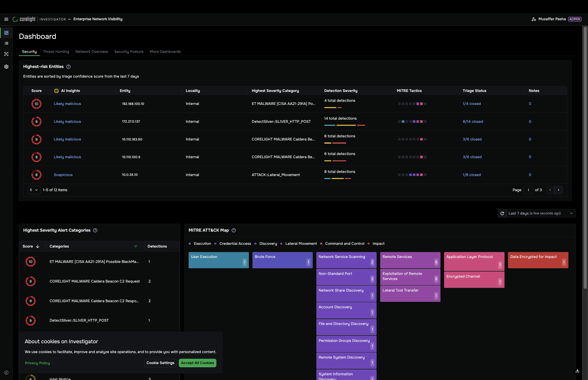
Task: Click the page number input field
Action: [x=528, y=190]
